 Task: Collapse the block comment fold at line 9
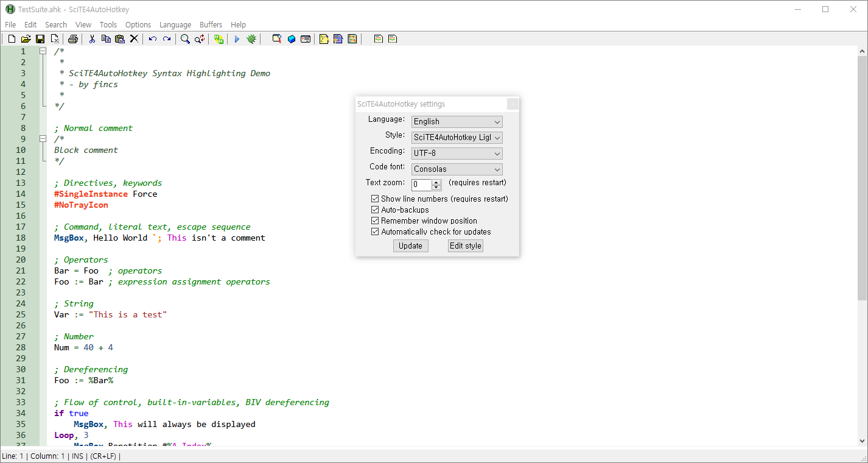(x=43, y=139)
